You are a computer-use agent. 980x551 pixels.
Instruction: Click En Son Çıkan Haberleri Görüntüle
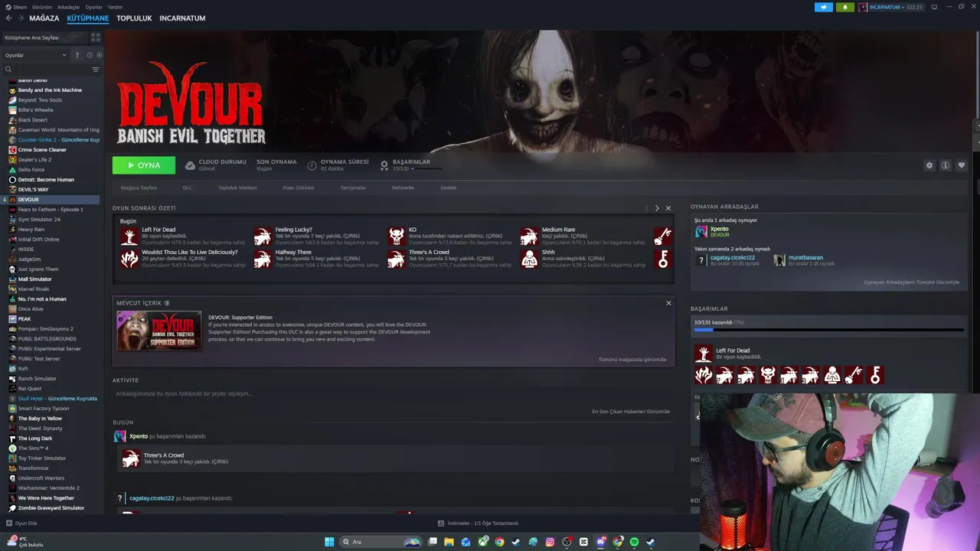click(631, 412)
